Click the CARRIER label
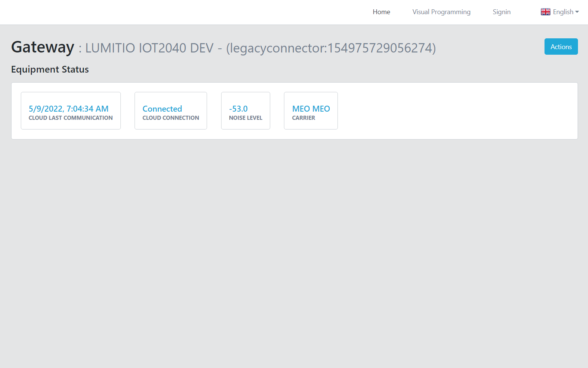Image resolution: width=588 pixels, height=368 pixels. (303, 118)
